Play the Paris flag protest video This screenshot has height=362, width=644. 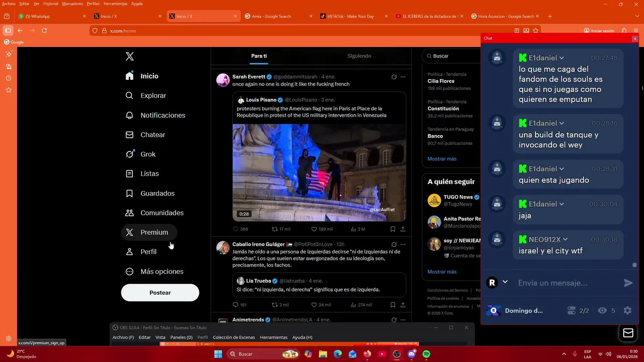click(x=319, y=172)
